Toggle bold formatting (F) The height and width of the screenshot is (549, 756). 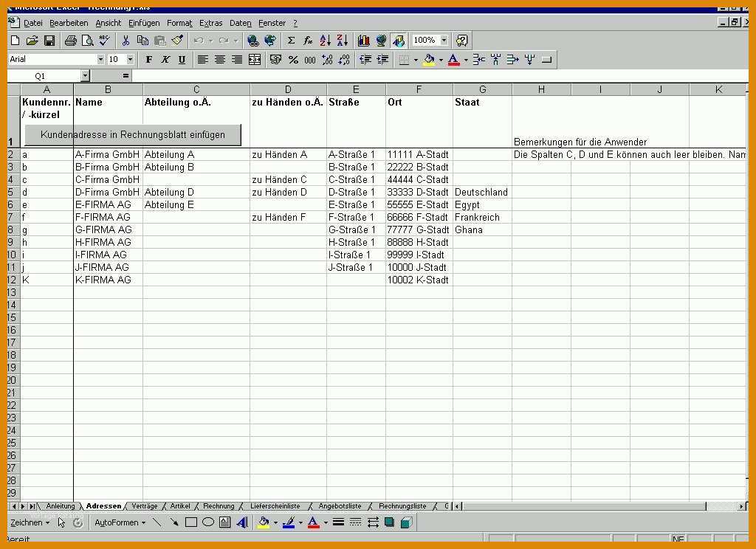149,59
